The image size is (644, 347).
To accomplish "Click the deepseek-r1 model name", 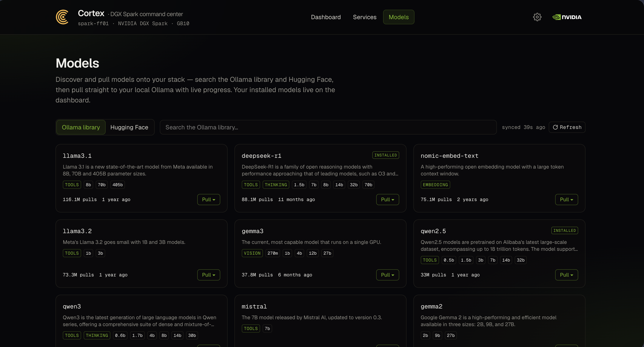I will (x=262, y=156).
